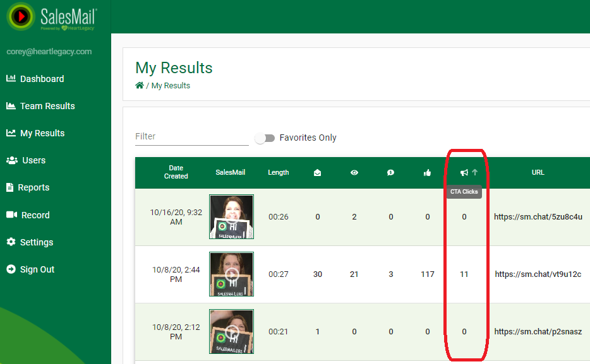Click the Team Results area chart icon

(x=11, y=105)
